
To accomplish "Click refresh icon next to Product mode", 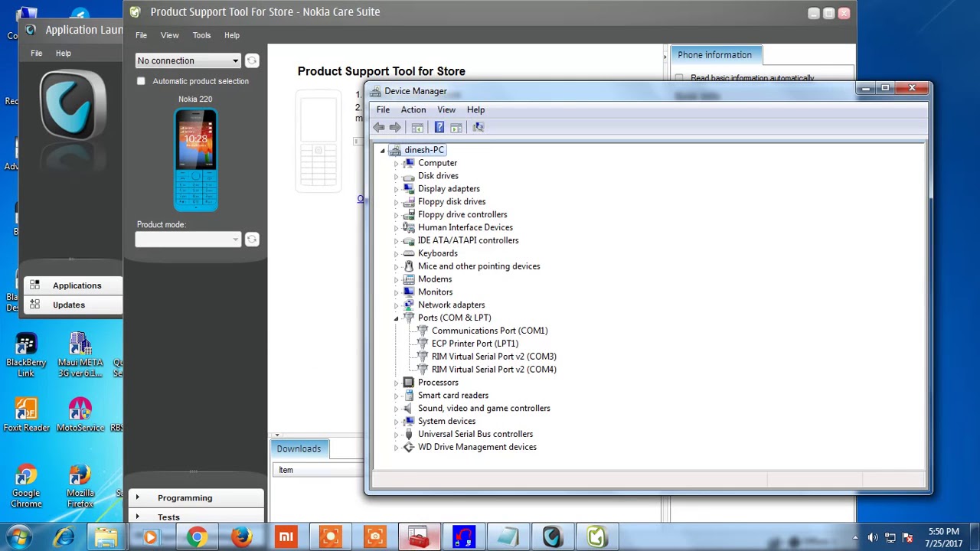I will coord(252,240).
